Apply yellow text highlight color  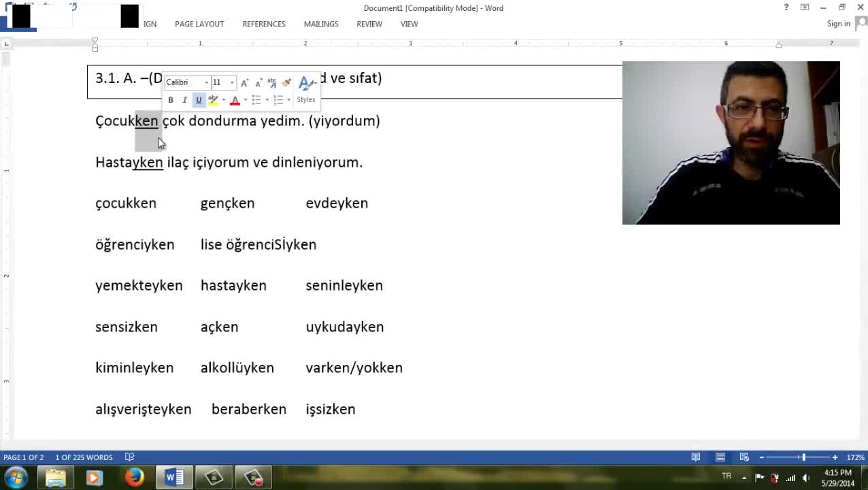tap(213, 100)
